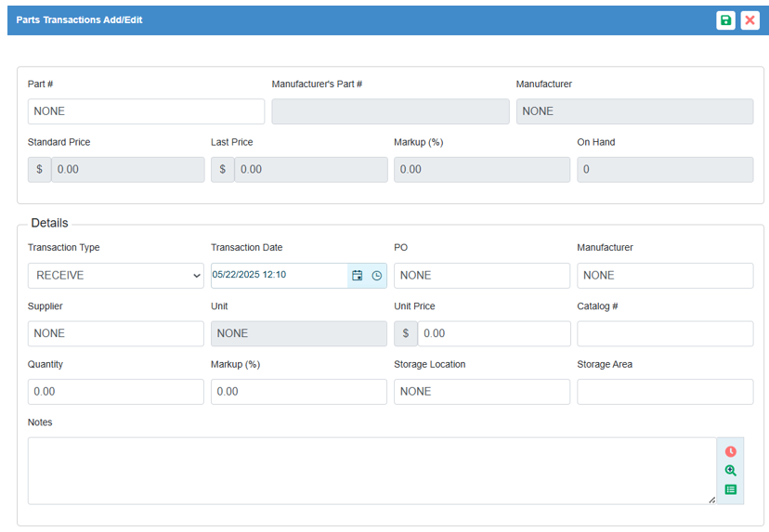Image resolution: width=769 pixels, height=532 pixels.
Task: Click the Unit Price amount field
Action: click(x=493, y=333)
